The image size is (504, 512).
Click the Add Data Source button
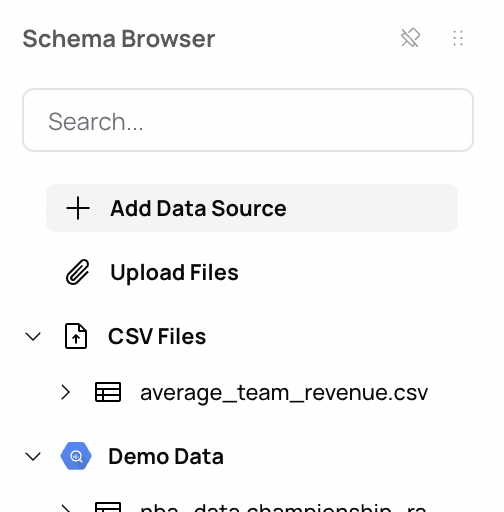tap(252, 208)
